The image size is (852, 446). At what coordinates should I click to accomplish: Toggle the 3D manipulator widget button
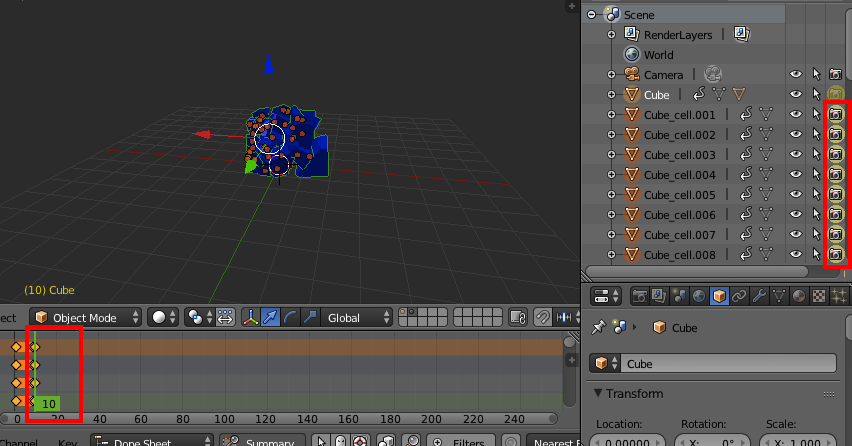coord(250,317)
